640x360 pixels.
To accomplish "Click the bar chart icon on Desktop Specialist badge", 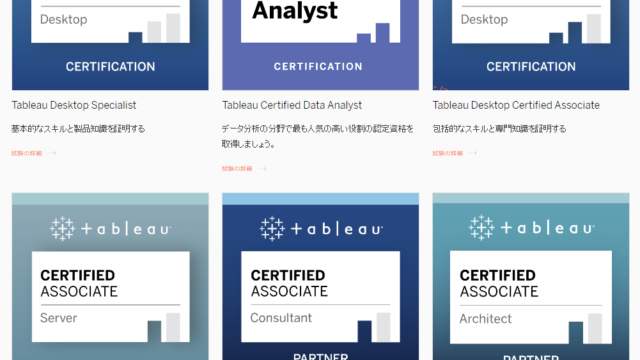I will click(154, 28).
